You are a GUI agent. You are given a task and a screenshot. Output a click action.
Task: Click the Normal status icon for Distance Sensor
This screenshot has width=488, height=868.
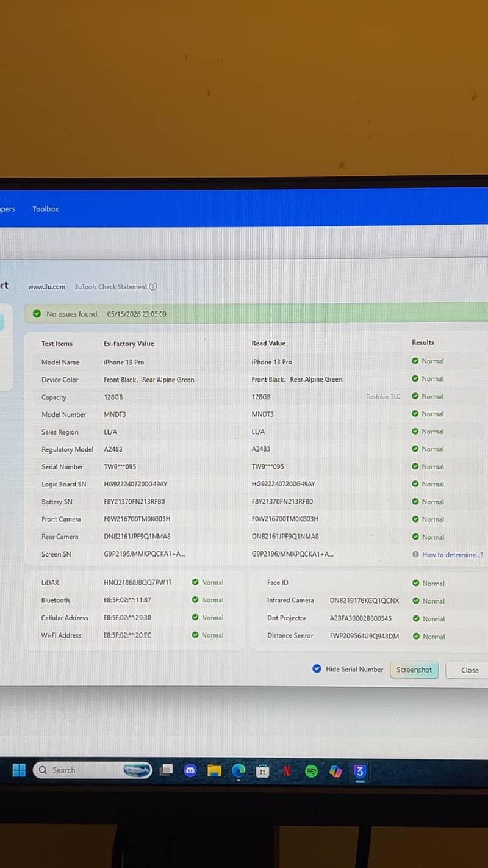416,637
